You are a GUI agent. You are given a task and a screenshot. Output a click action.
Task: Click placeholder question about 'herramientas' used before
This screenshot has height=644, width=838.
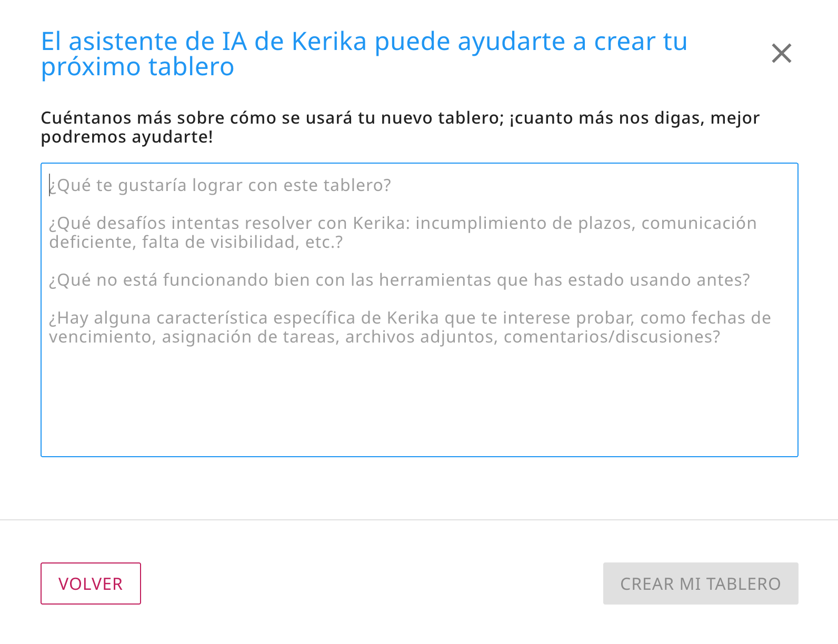[399, 280]
